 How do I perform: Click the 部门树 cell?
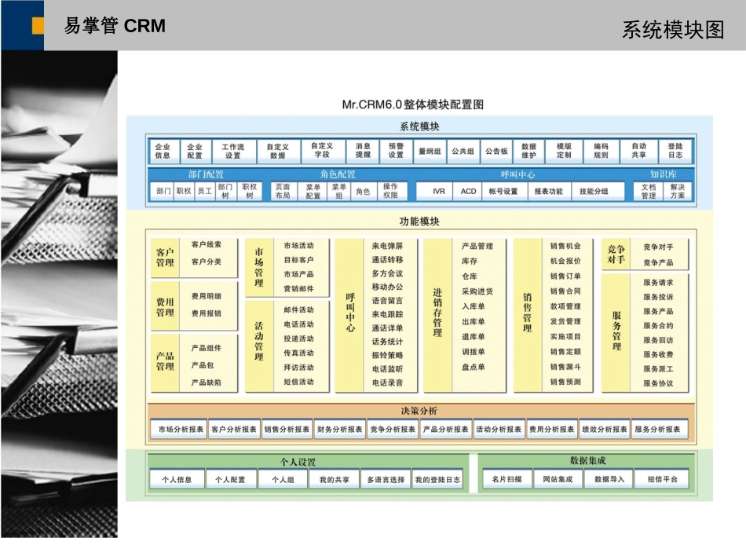coord(225,192)
